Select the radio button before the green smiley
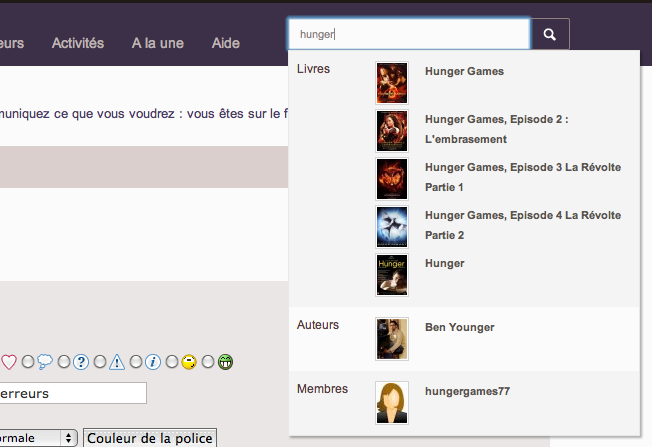The width and height of the screenshot is (652, 447). coord(207,362)
